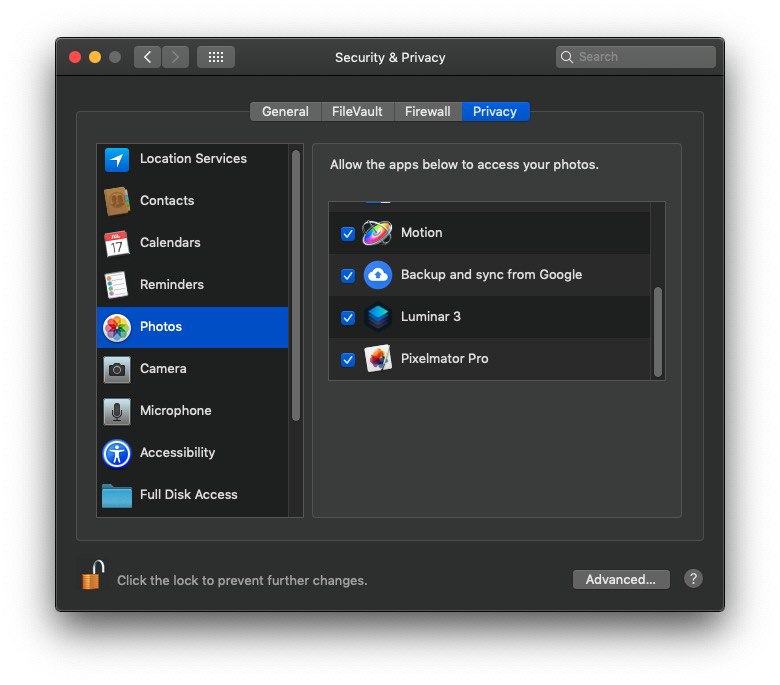This screenshot has width=780, height=685.
Task: Click the Accessibility figure icon
Action: click(117, 453)
